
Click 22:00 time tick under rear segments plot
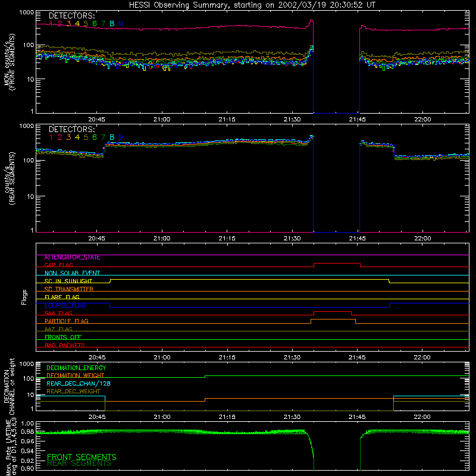tap(422, 239)
